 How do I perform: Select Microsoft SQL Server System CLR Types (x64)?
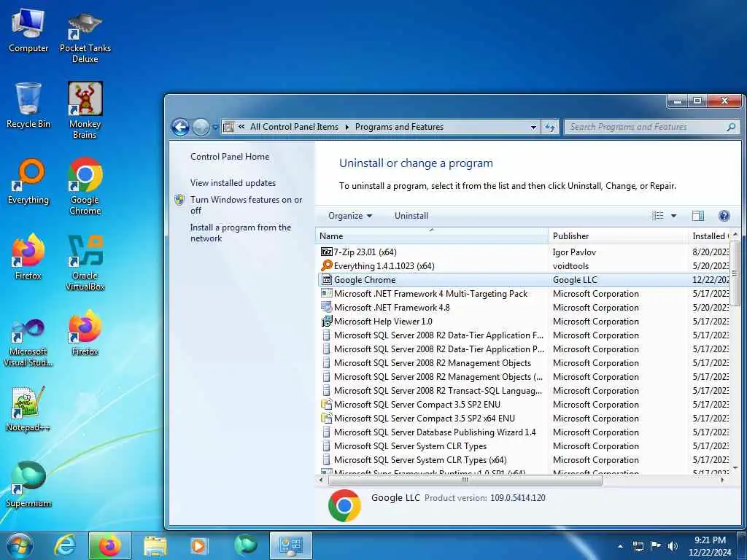pos(522,460)
